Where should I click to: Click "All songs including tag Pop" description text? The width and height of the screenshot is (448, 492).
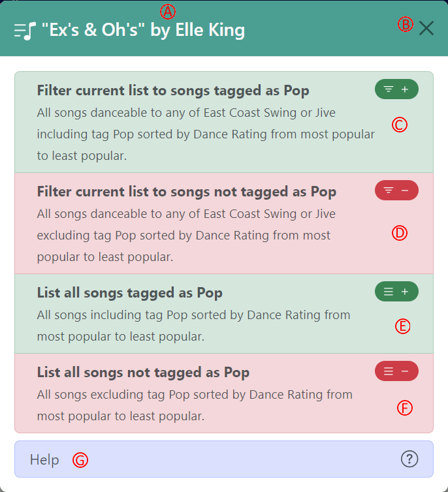click(193, 326)
